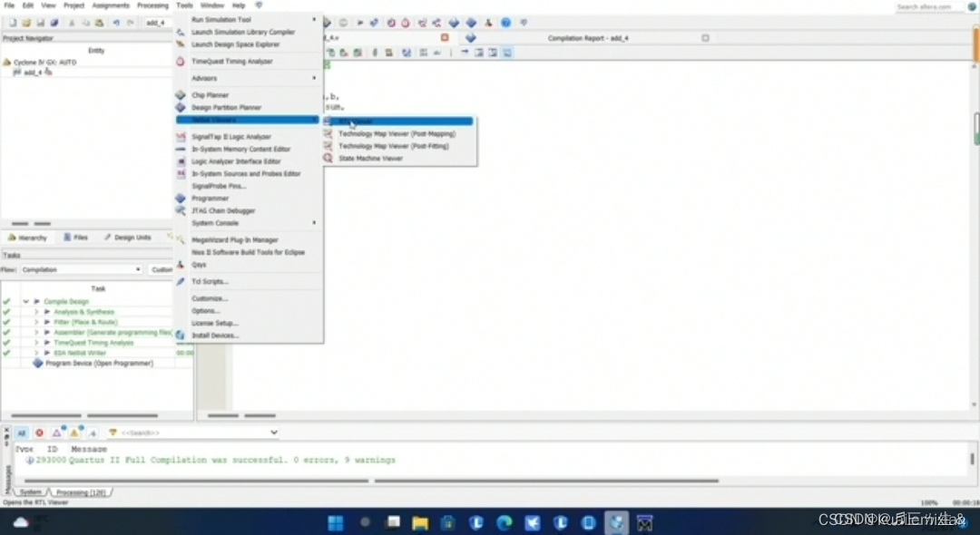Select RTL Viewer in Netlist Viewers submenu
Image resolution: width=980 pixels, height=535 pixels.
(398, 122)
